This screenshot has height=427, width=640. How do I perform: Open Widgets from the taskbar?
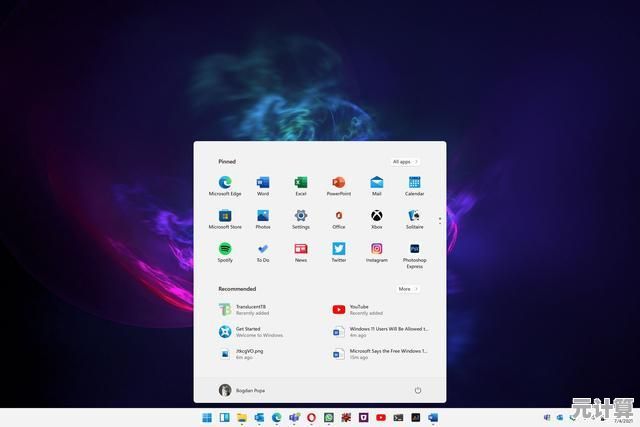[x=224, y=417]
